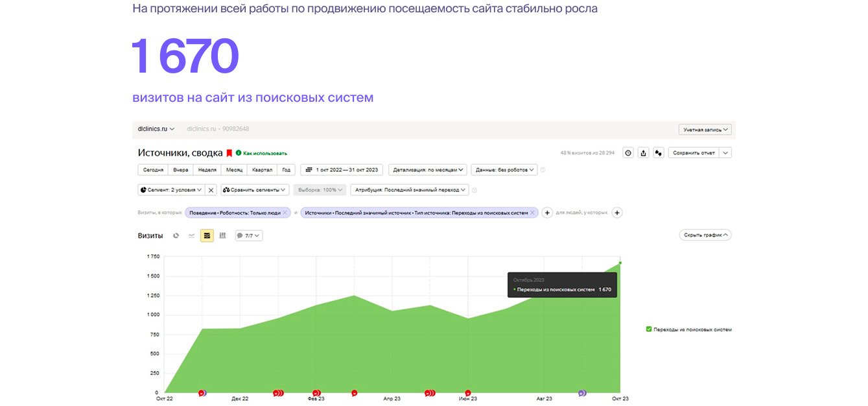Click the export/share report icon
This screenshot has height=406, width=868.
point(643,153)
